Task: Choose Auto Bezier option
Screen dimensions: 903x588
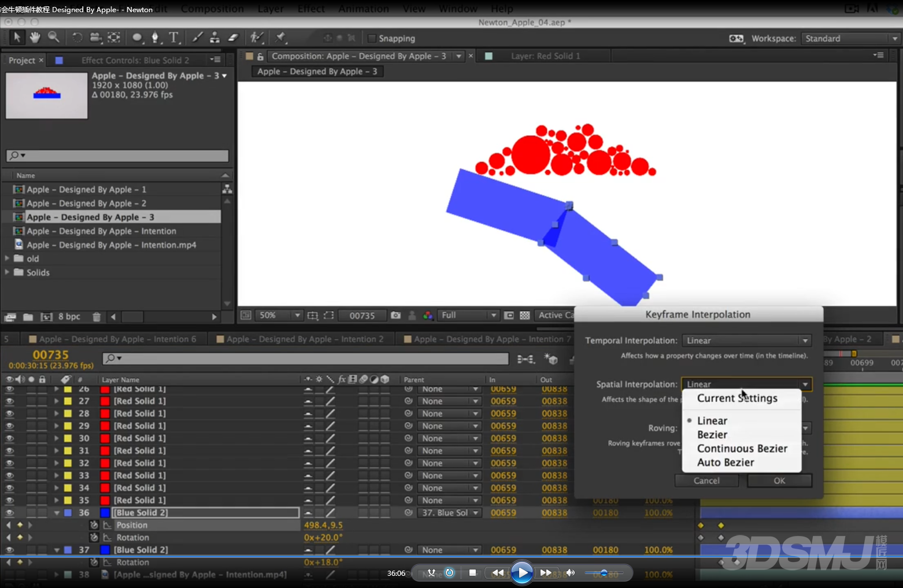Action: [x=726, y=463]
